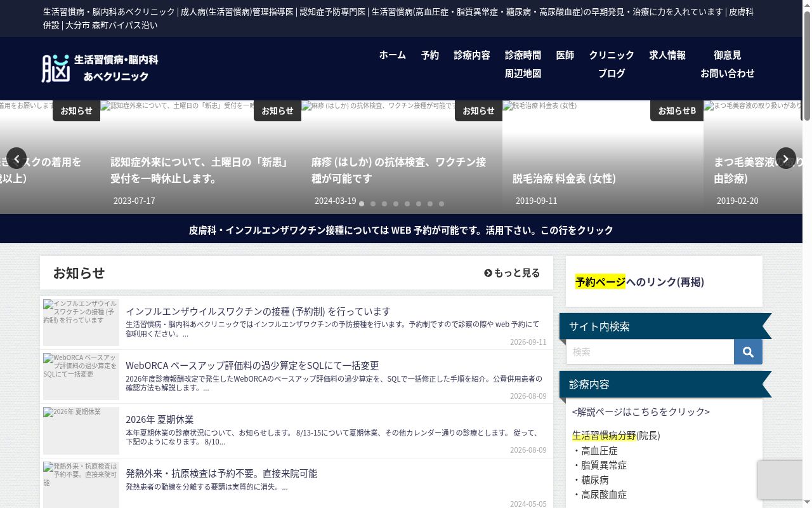
Task: Click inside the サイト内検索 search field
Action: [x=650, y=352]
